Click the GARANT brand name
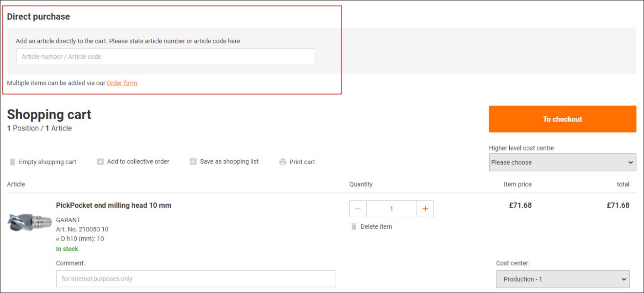This screenshot has width=644, height=293. pos(68,220)
